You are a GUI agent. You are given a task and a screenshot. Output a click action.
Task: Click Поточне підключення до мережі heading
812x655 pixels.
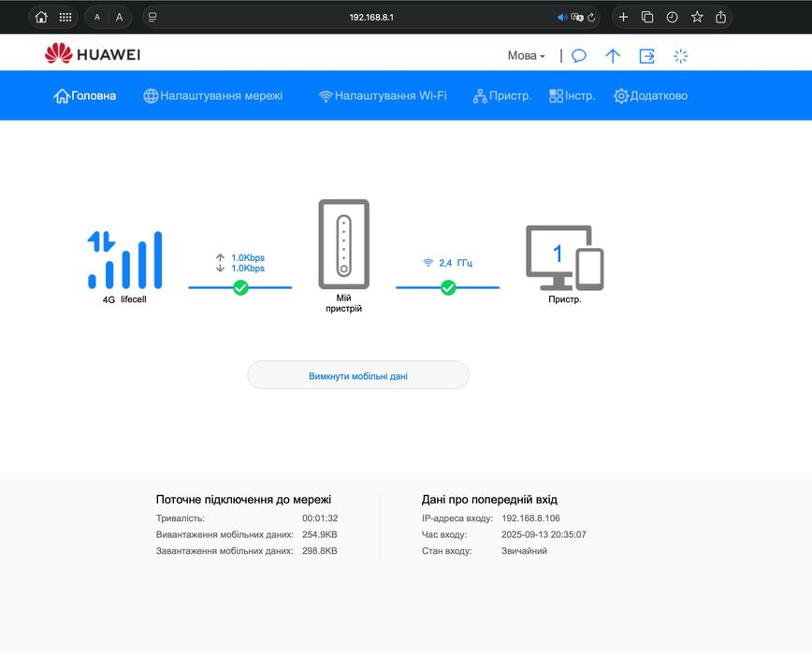click(x=243, y=500)
